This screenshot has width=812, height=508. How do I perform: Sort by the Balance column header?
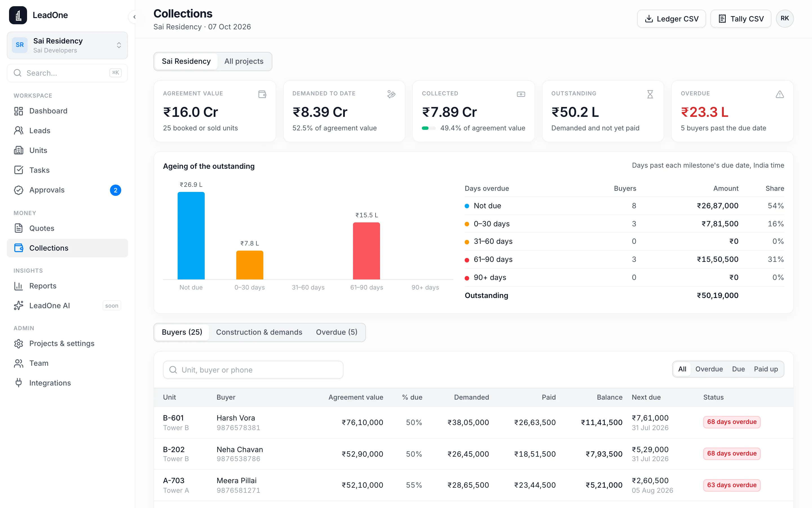tap(609, 397)
